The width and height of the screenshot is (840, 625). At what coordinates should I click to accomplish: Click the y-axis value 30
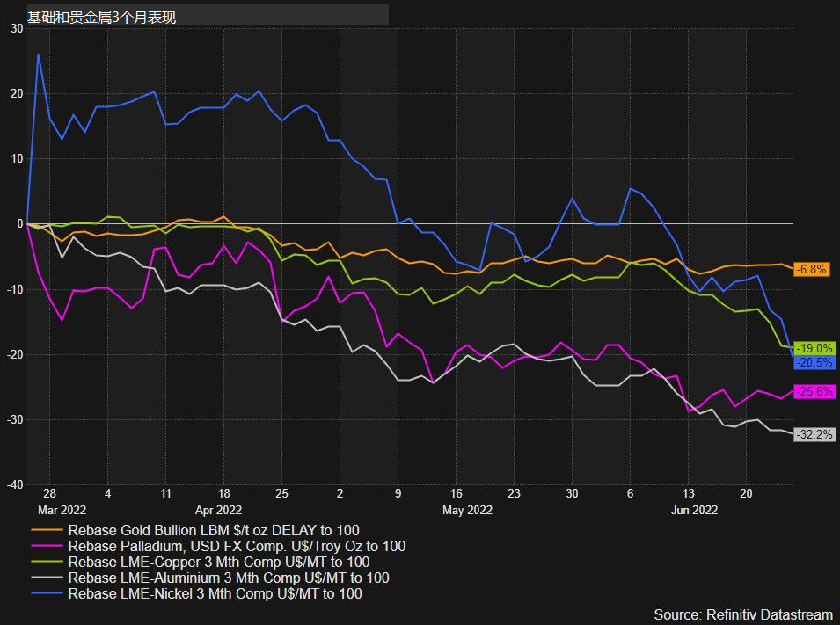(x=17, y=28)
